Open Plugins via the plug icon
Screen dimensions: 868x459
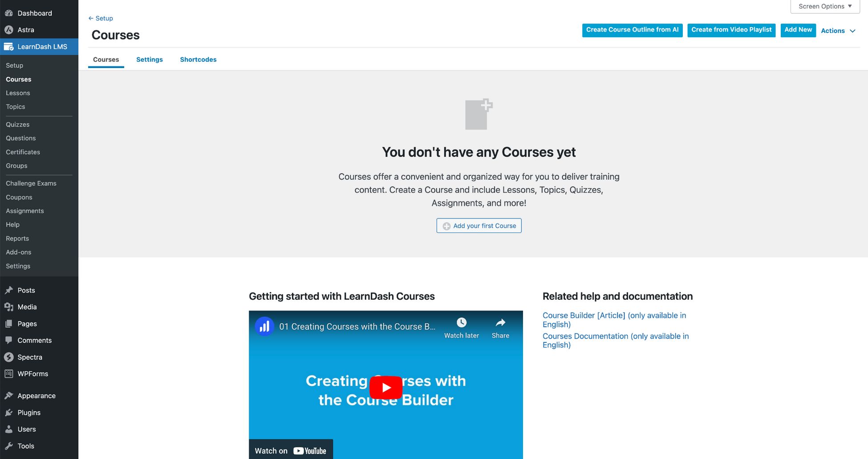[9, 412]
